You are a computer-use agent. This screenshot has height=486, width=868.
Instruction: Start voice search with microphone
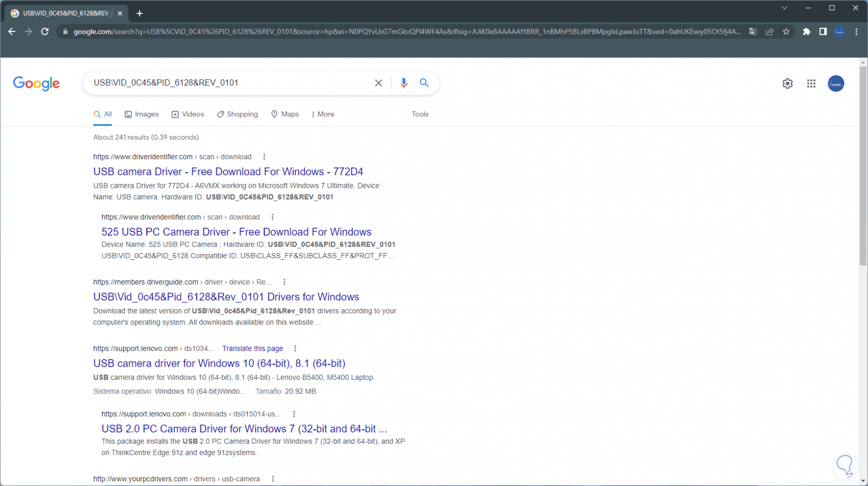(x=403, y=83)
